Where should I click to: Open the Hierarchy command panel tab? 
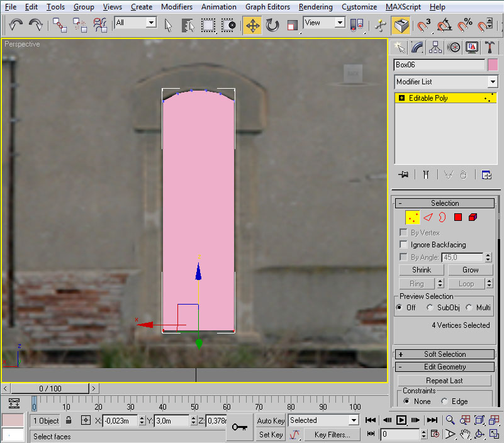[x=435, y=47]
